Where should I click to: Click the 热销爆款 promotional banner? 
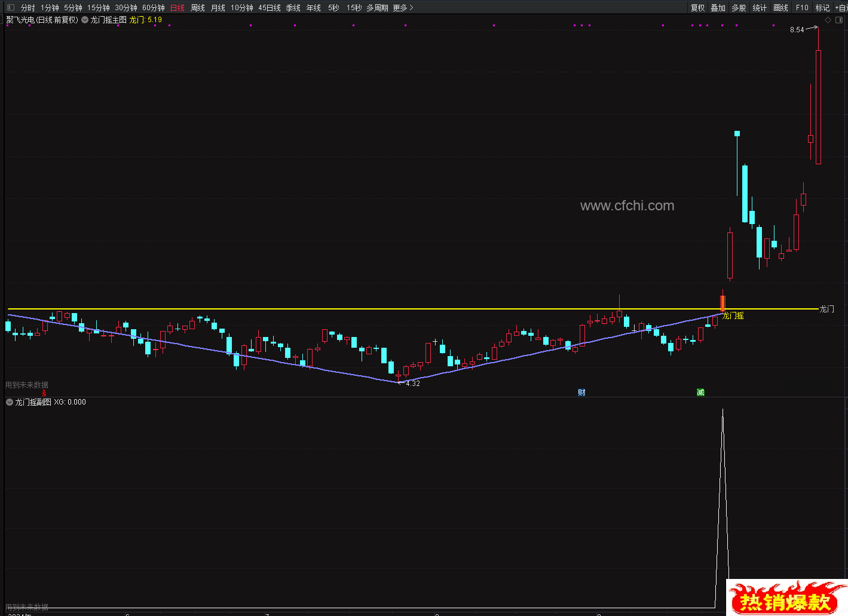(786, 597)
